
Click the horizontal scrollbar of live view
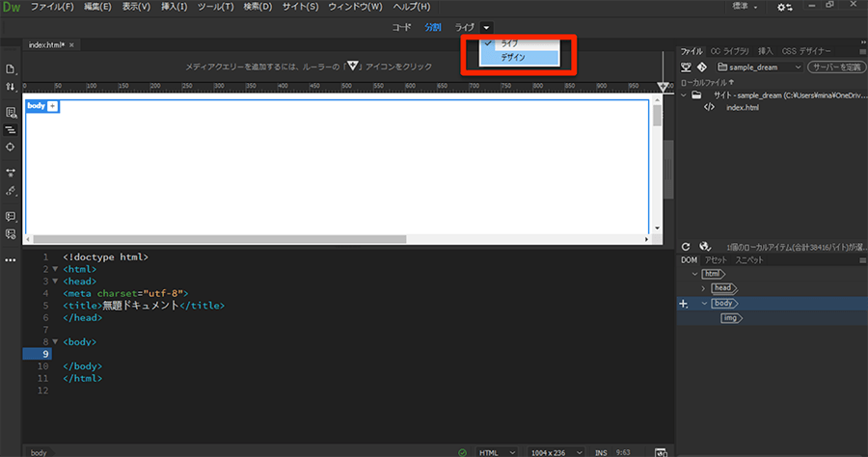220,239
